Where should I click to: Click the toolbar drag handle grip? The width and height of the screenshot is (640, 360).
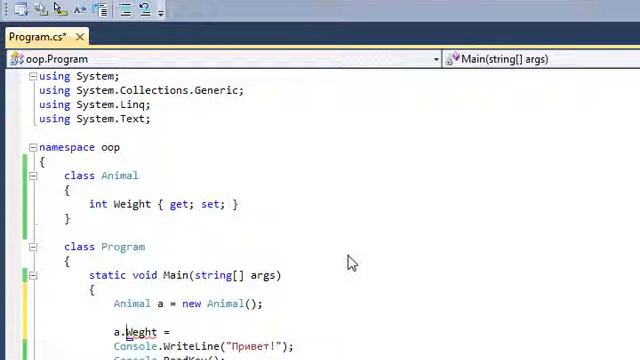pos(6,9)
